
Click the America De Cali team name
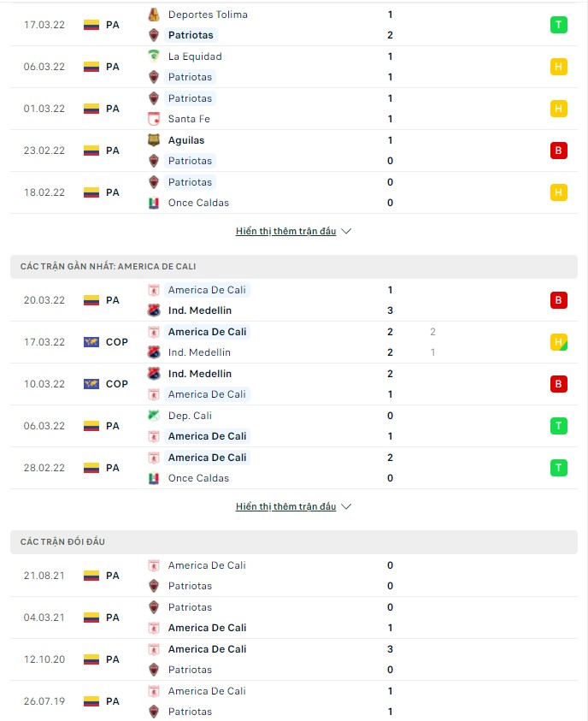(x=208, y=290)
